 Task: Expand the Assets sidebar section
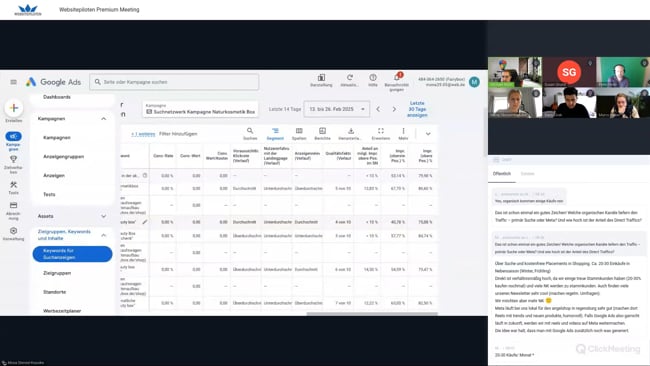coord(104,216)
